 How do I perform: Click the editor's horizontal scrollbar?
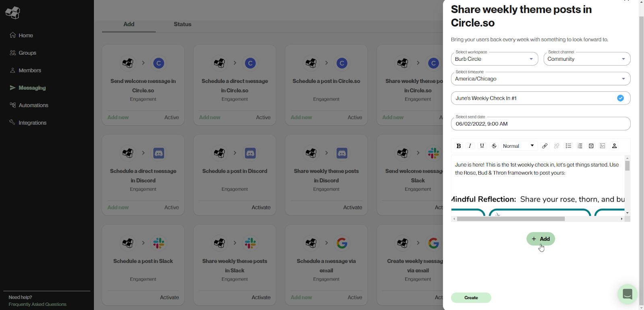click(511, 219)
